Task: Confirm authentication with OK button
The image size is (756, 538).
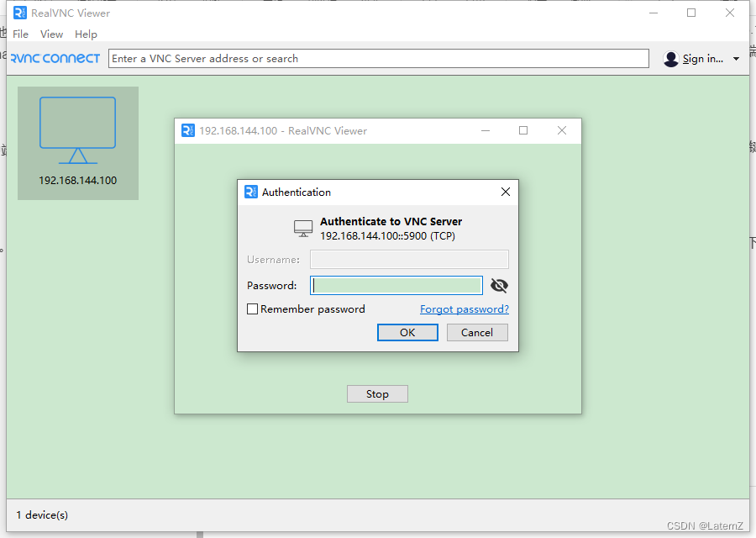Action: pos(407,332)
